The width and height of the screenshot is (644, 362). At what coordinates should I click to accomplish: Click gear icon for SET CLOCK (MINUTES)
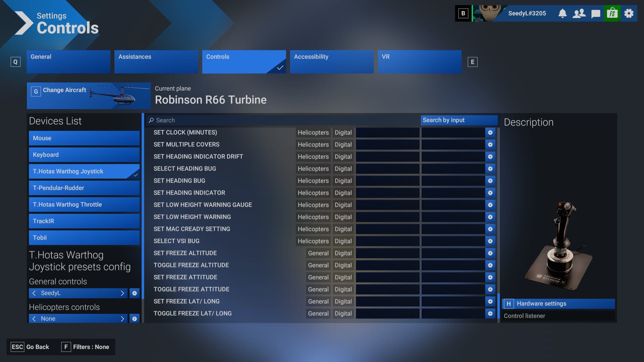coord(490,133)
